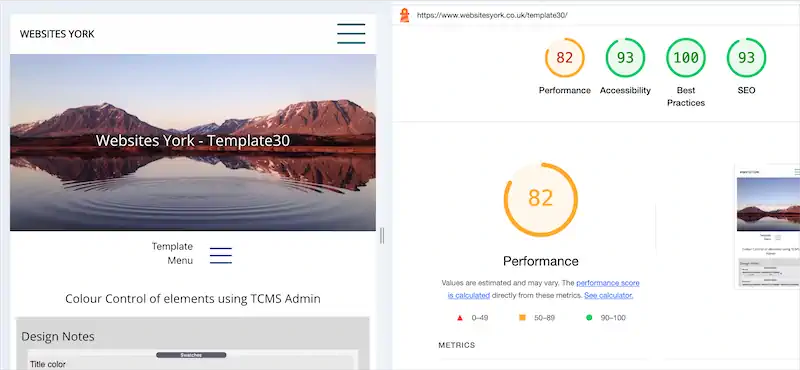The width and height of the screenshot is (800, 370).
Task: Click the 'Title color' label
Action: tap(48, 364)
